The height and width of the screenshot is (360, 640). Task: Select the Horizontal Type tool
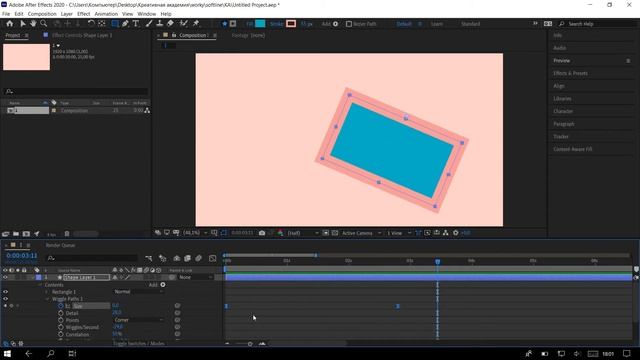136,24
